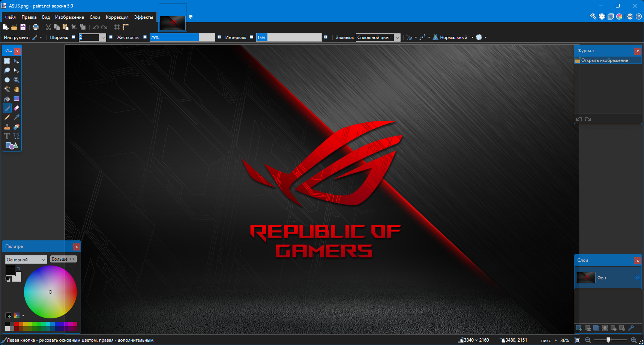Image resolution: width=644 pixels, height=345 pixels.
Task: Open the Слои menu
Action: point(95,17)
